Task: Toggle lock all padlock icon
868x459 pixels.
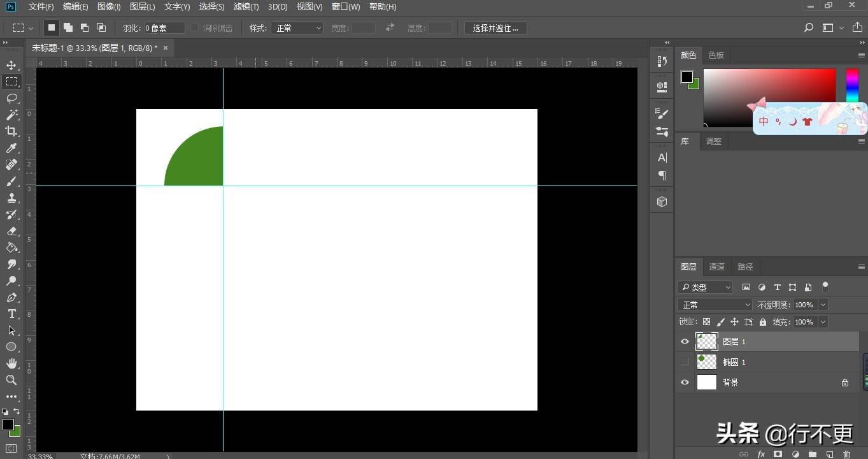Action: (763, 322)
